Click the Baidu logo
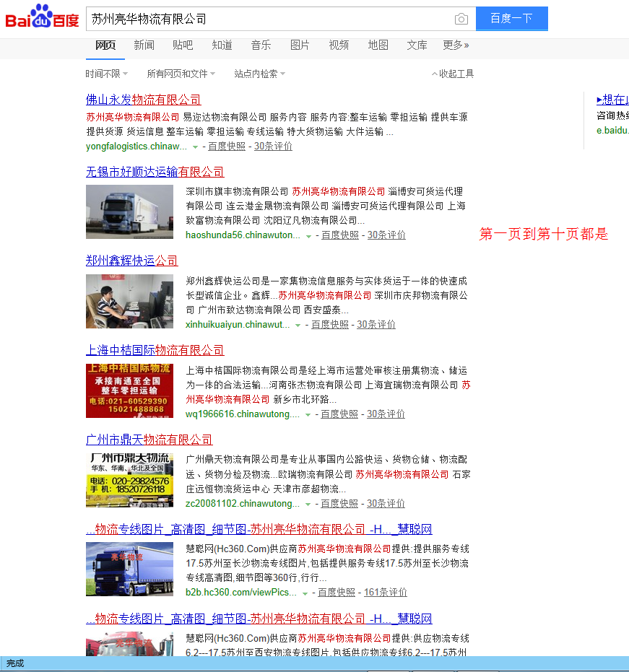Screen dimensions: 629x672 pyautogui.click(x=42, y=17)
